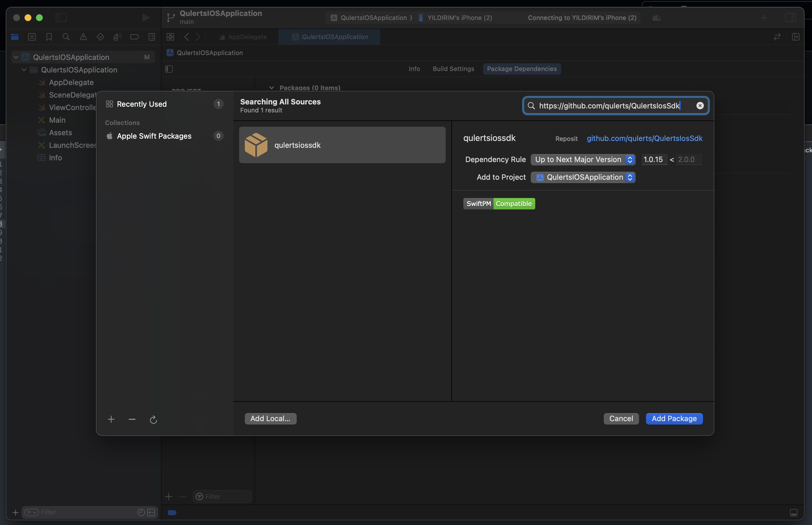This screenshot has width=812, height=525.
Task: Click the Library plus button in toolbar
Action: [x=764, y=18]
